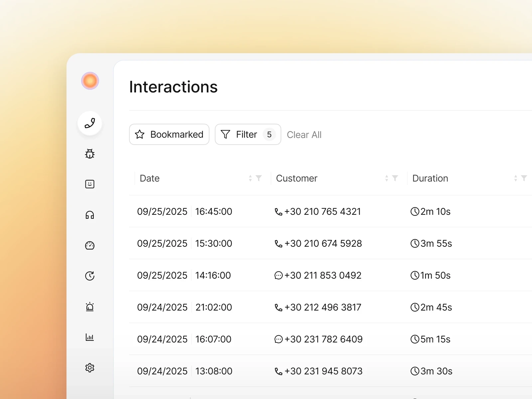Click the Bookmarked star button

[x=169, y=134]
